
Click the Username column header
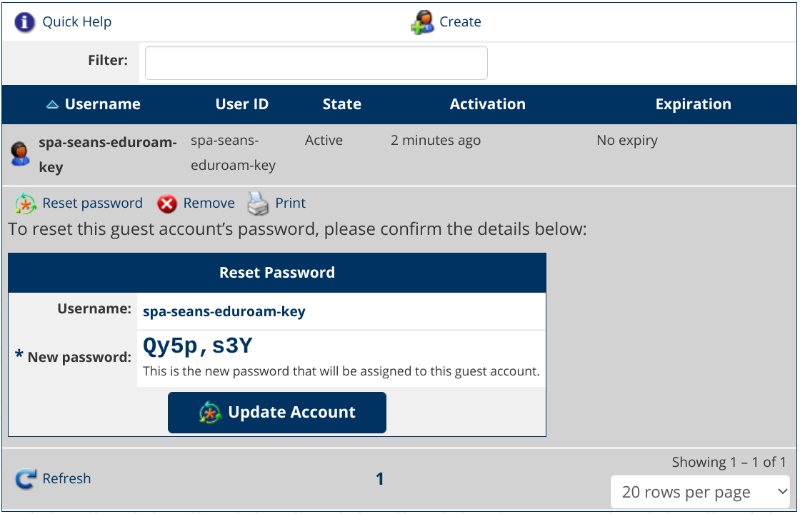[103, 104]
